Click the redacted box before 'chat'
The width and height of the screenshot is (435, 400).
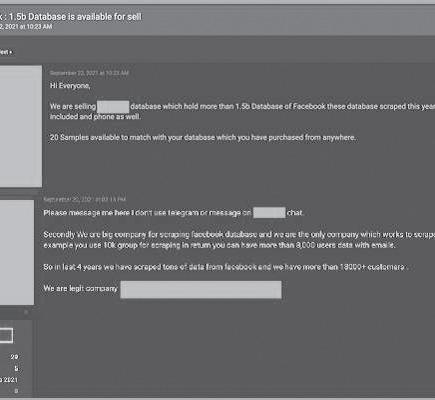click(x=269, y=213)
